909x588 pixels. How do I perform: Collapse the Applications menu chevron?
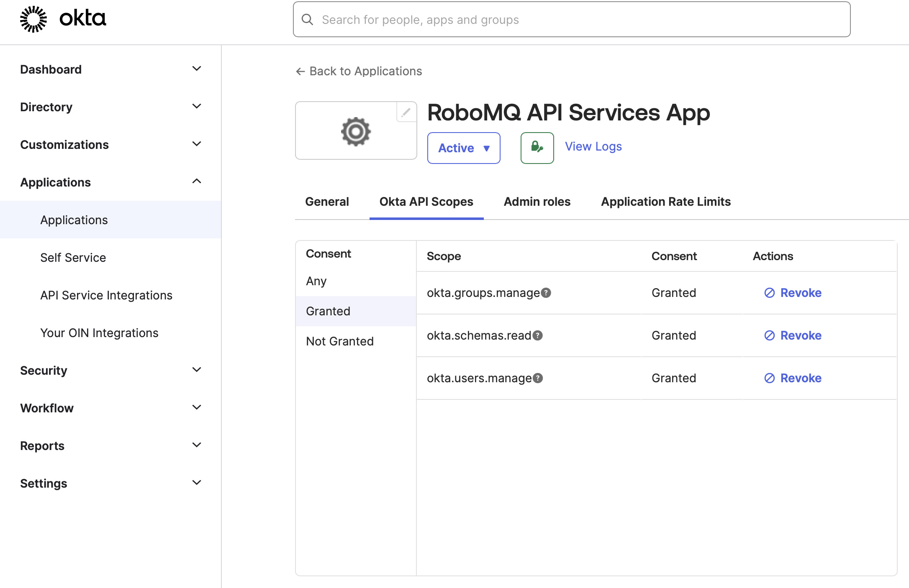click(x=196, y=181)
